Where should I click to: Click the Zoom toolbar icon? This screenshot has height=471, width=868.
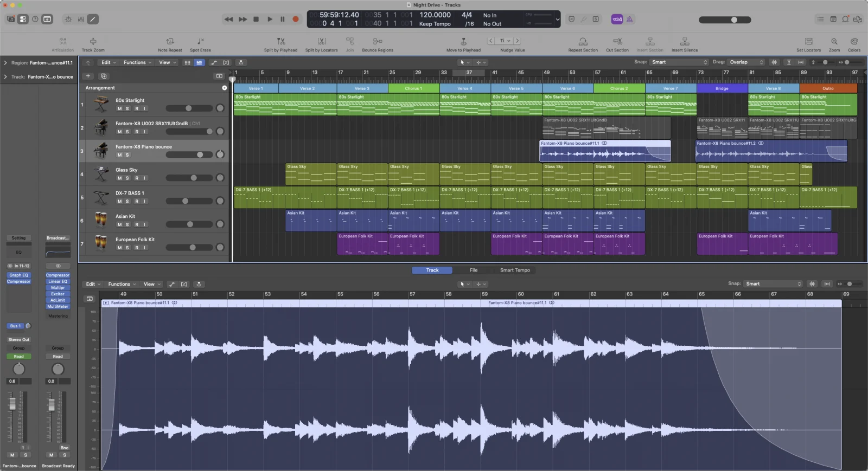(834, 41)
